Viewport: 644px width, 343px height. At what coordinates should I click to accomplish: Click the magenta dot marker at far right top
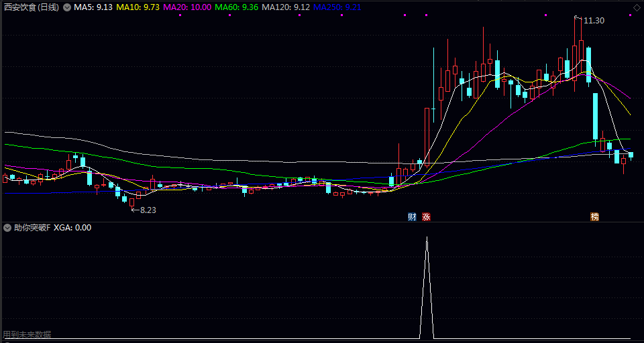(x=631, y=15)
